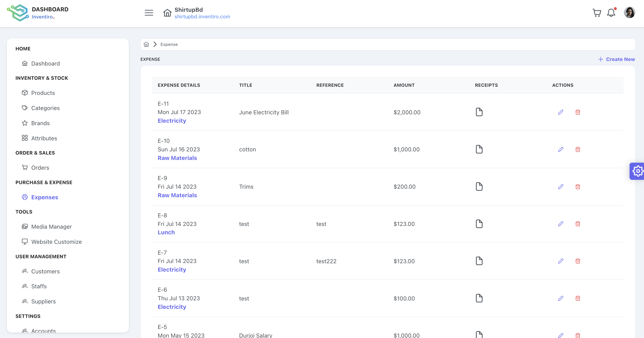
Task: Open Dashboard in sidebar
Action: click(x=41, y=63)
